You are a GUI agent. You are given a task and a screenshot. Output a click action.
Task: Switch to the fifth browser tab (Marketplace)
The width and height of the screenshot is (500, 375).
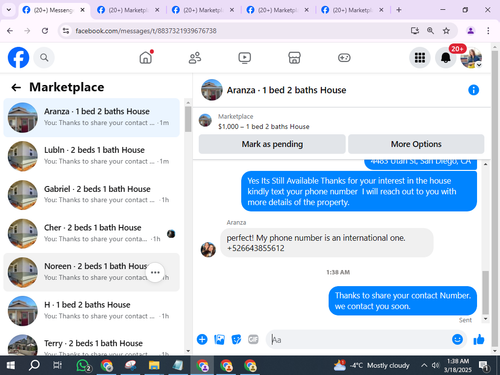point(352,10)
